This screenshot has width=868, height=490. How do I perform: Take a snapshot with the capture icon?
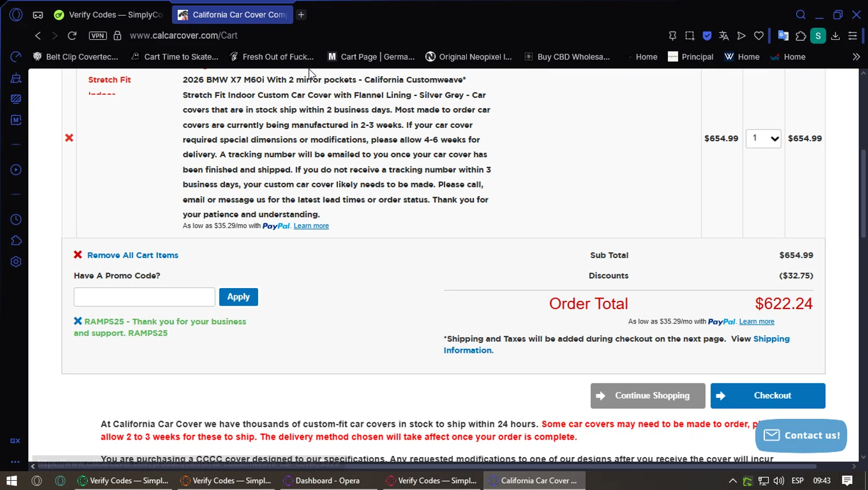[690, 36]
